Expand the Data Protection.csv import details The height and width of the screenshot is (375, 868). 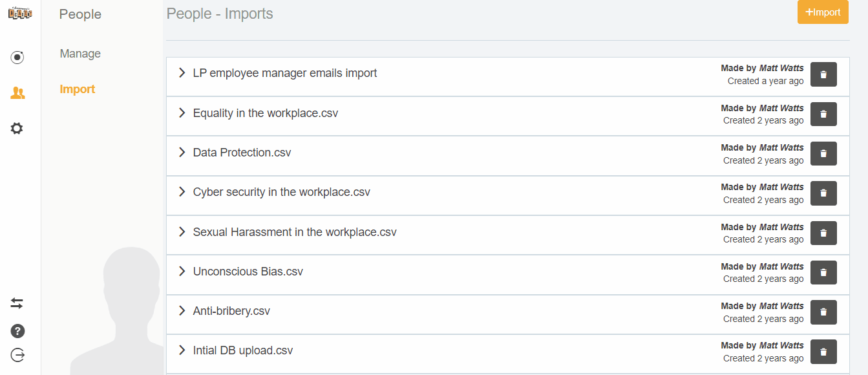[x=182, y=153]
